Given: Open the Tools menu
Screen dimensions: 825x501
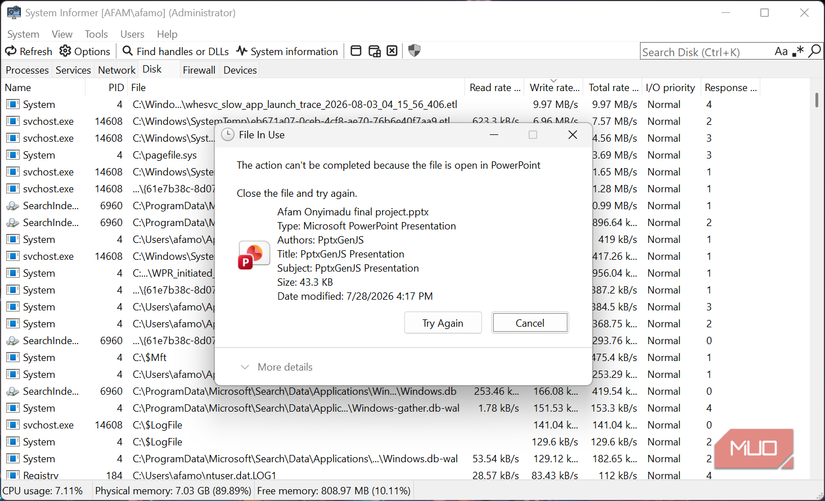Looking at the screenshot, I should coord(96,34).
